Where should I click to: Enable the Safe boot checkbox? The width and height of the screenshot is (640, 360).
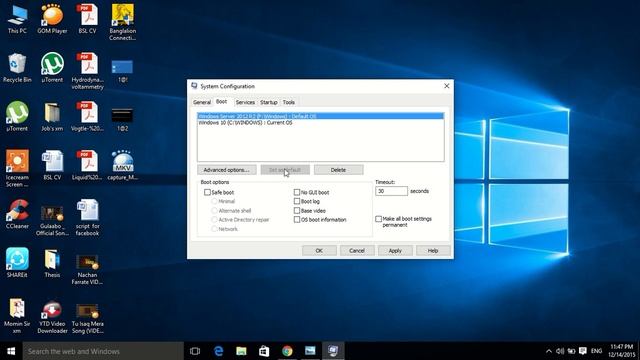(207, 192)
